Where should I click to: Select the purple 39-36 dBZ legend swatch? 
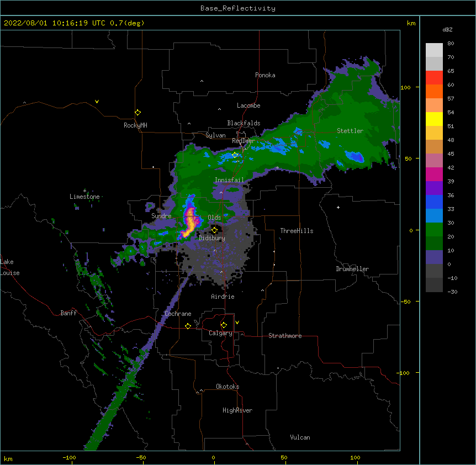(x=434, y=188)
